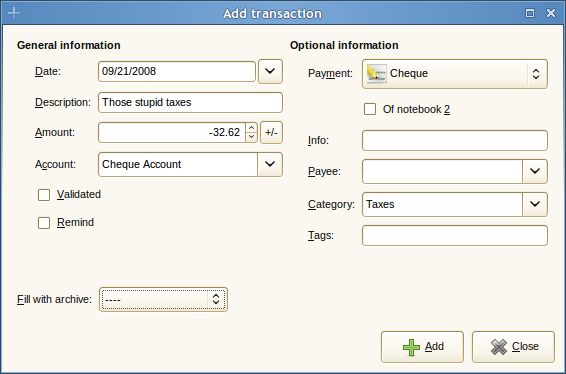The width and height of the screenshot is (566, 374).
Task: Click the Description text field
Action: (190, 103)
